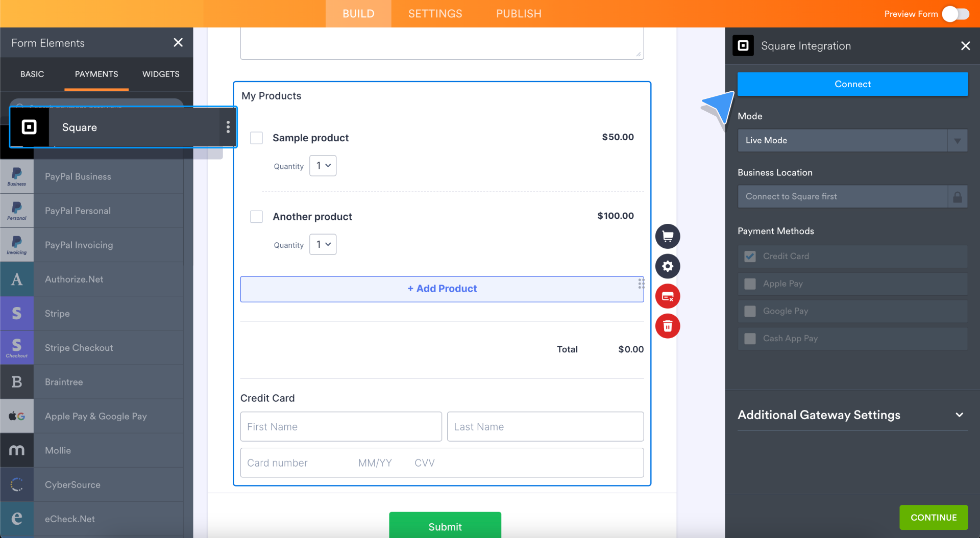Click the + Add Product button
980x538 pixels.
[x=442, y=289]
